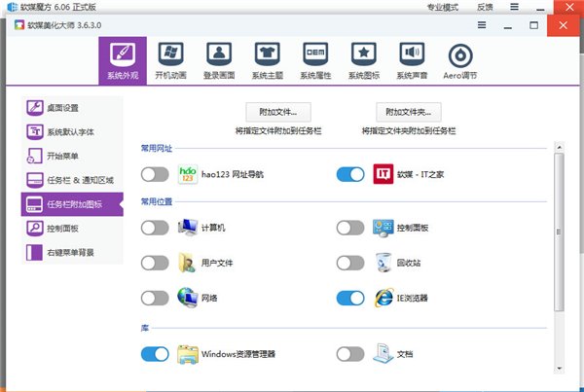Enable the hao123 网址导航 toggle
The width and height of the screenshot is (584, 392).
click(155, 174)
